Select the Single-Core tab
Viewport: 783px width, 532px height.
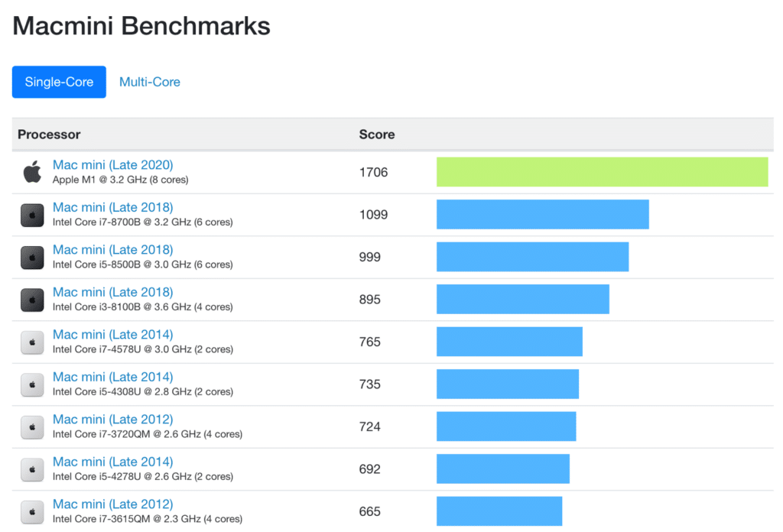pos(59,82)
